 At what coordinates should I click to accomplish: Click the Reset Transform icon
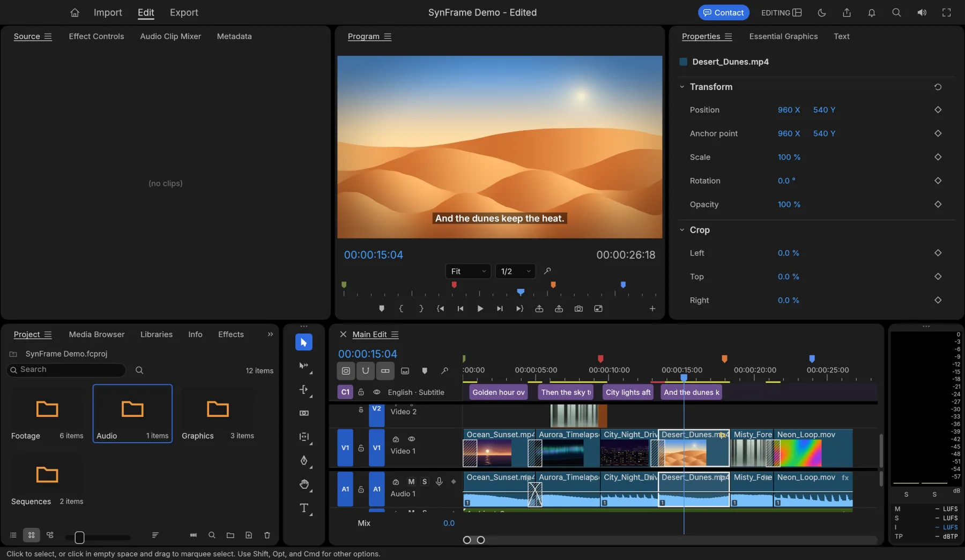938,87
